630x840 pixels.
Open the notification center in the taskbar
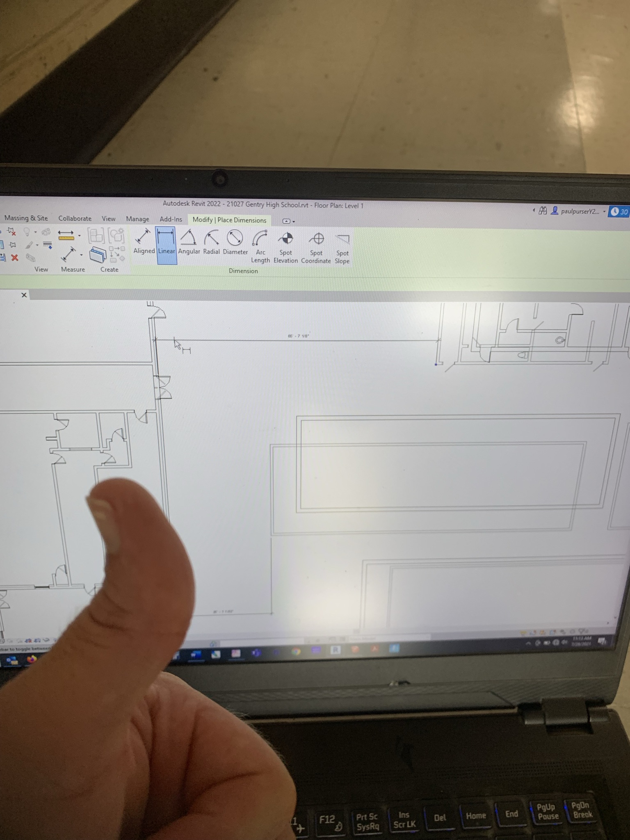click(x=602, y=641)
